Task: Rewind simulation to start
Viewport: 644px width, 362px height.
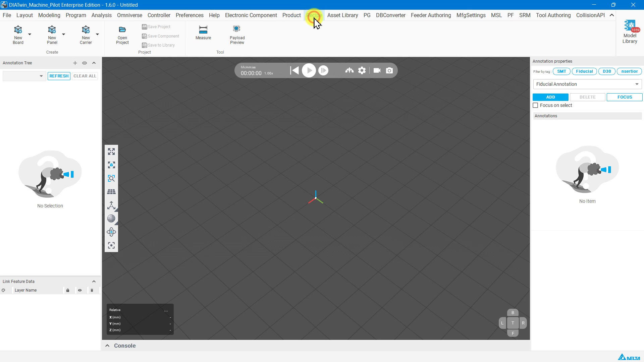Action: coord(294,70)
